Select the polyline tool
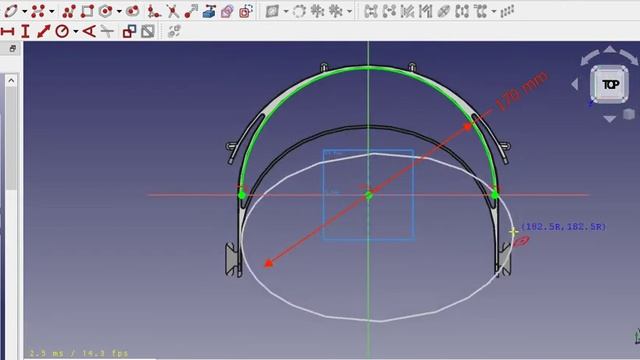Image resolution: width=640 pixels, height=360 pixels. click(69, 11)
